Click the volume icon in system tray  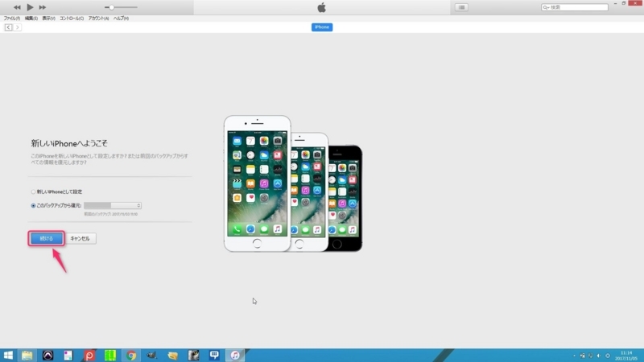click(599, 356)
